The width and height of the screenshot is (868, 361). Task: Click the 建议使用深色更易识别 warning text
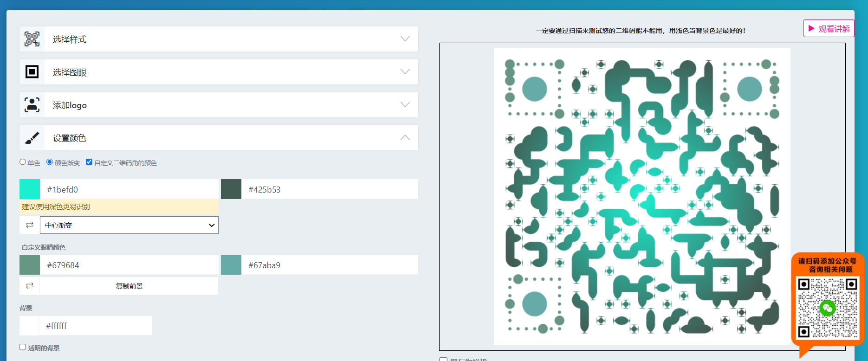coord(56,206)
